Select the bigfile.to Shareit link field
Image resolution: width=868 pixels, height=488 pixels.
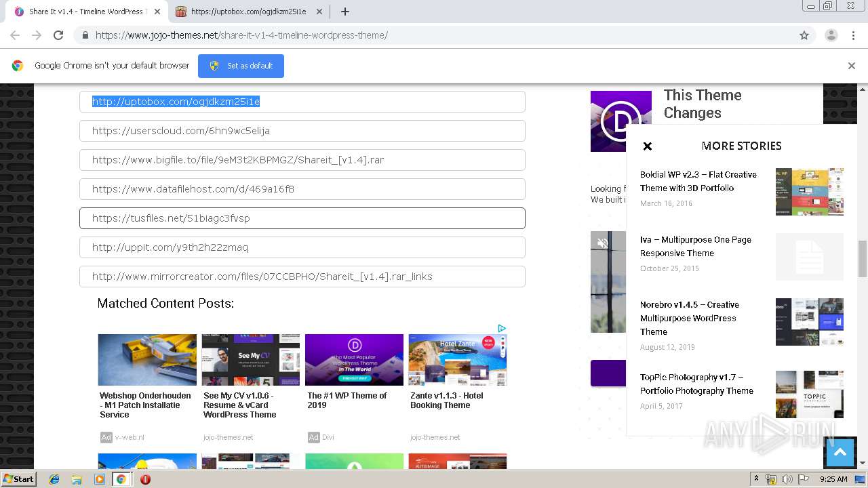coord(302,160)
